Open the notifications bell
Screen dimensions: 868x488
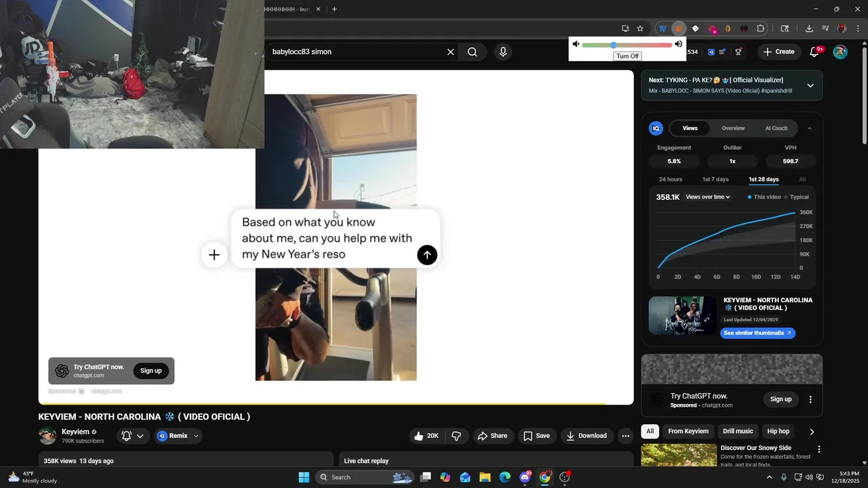point(815,52)
